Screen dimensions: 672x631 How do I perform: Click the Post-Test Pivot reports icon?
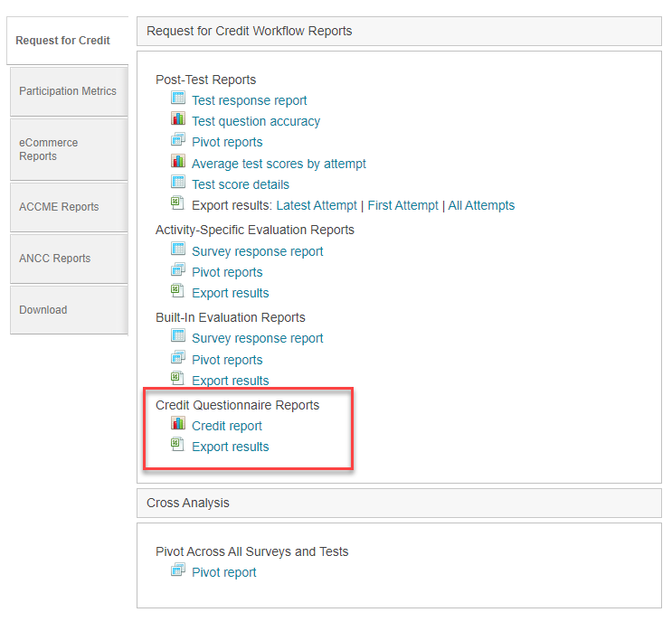(x=178, y=139)
